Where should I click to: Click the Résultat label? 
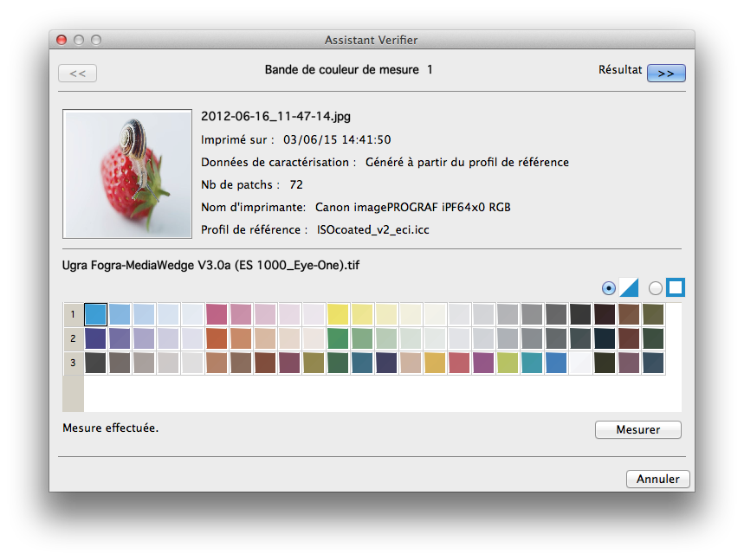619,70
